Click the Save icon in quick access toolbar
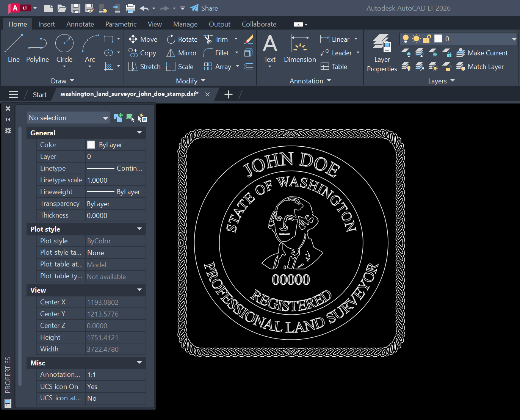520x420 pixels. [76, 8]
